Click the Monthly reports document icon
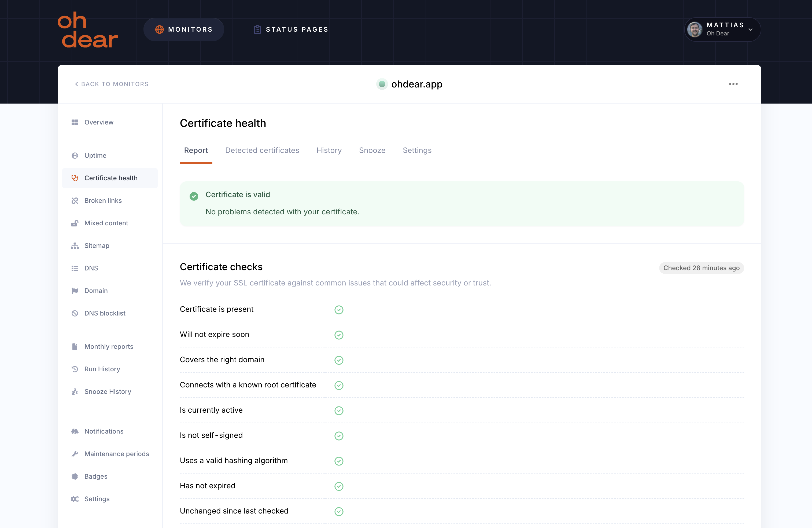812x528 pixels. (75, 347)
